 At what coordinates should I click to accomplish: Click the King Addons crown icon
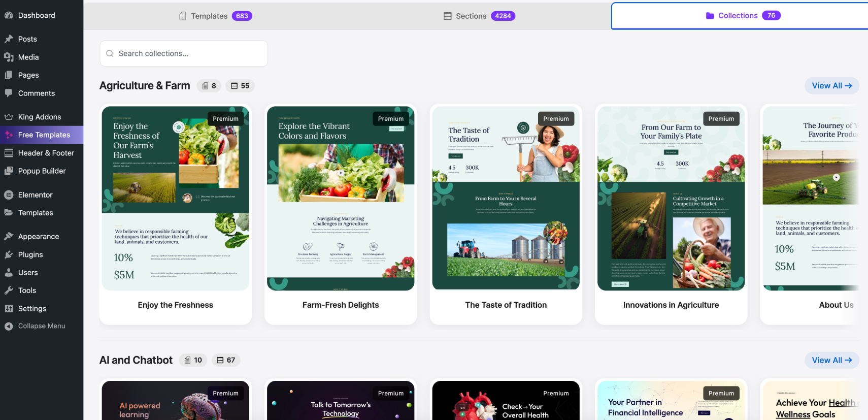pos(9,117)
